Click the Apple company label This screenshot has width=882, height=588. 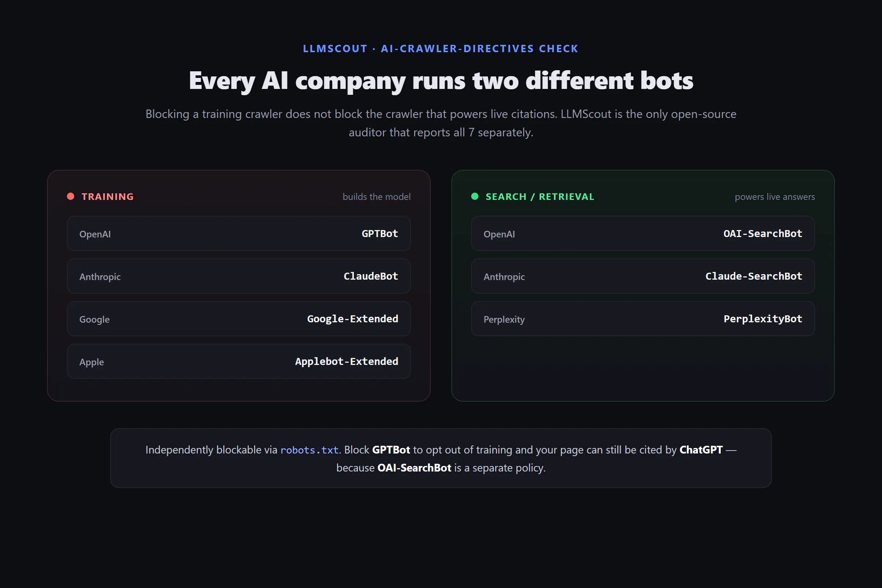click(92, 362)
